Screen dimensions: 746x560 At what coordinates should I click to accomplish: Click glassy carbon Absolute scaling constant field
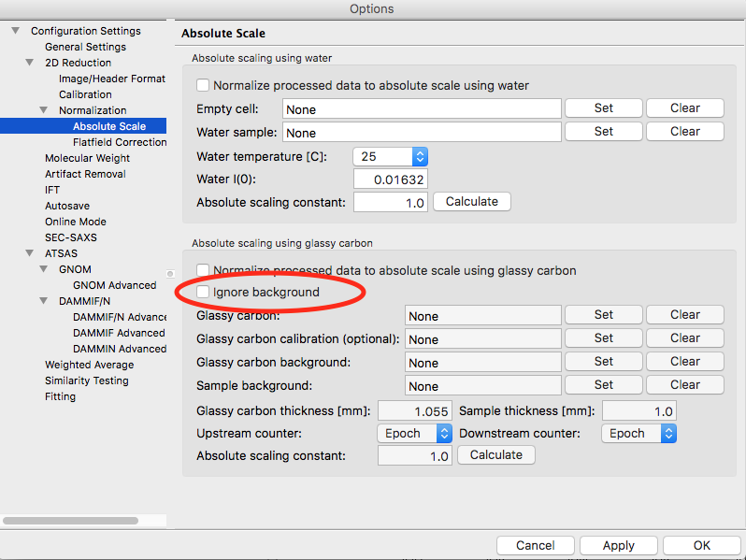[415, 456]
